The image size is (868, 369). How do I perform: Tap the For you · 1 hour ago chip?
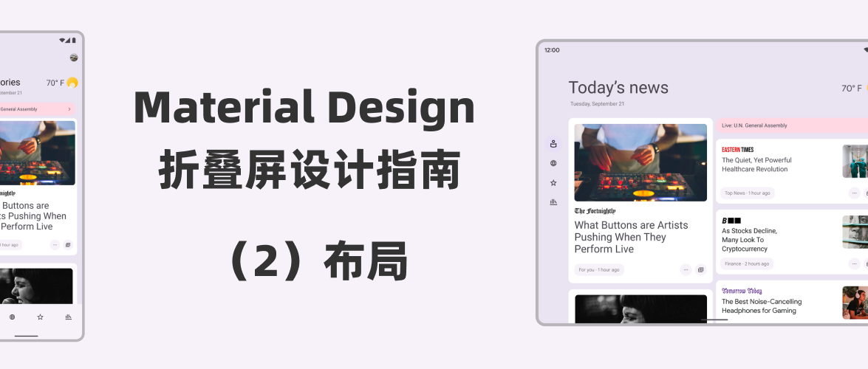coord(599,270)
